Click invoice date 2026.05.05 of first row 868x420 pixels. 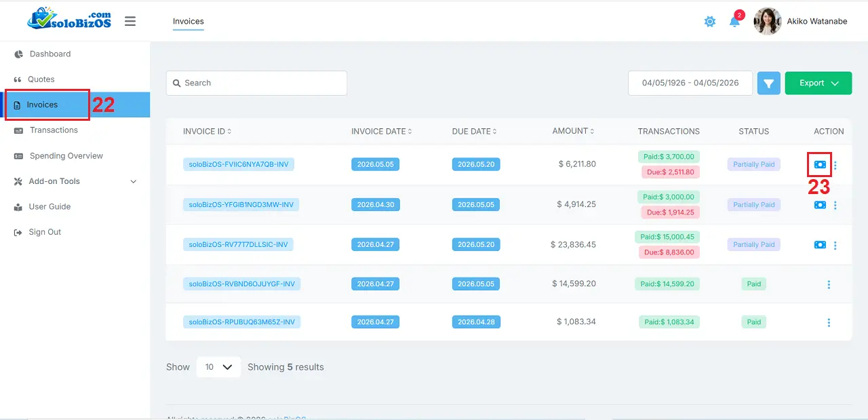pyautogui.click(x=376, y=164)
